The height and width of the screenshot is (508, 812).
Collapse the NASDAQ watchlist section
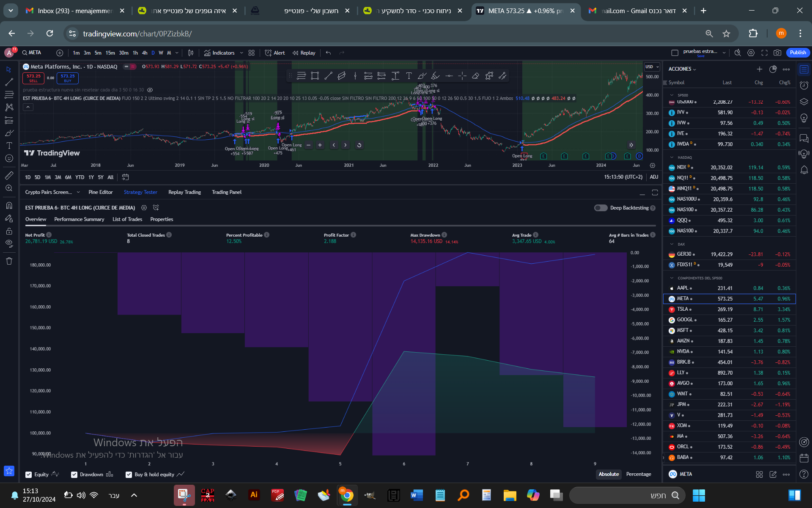pos(672,157)
